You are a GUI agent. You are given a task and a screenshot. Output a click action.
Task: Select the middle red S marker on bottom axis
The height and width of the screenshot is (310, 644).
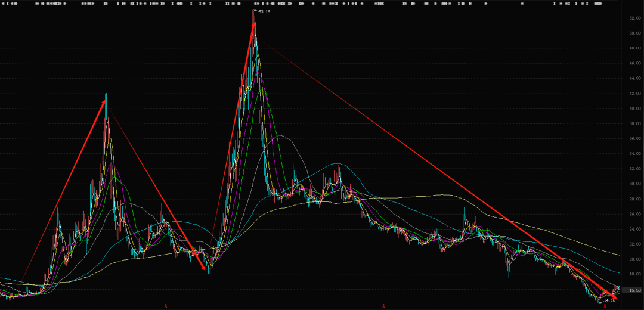(x=383, y=306)
